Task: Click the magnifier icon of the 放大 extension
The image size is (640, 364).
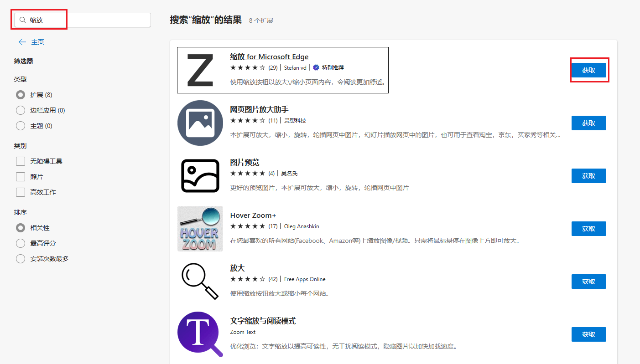Action: (x=200, y=281)
